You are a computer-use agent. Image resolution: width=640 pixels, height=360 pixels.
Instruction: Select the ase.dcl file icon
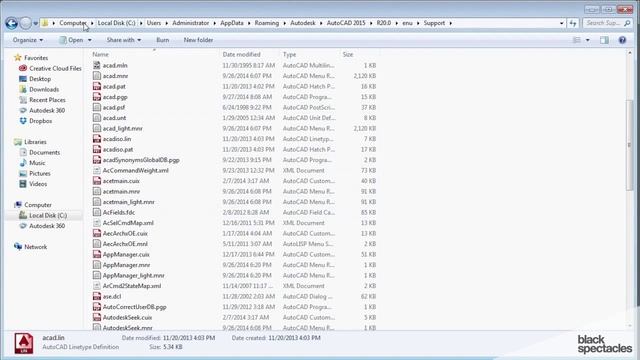(x=96, y=296)
